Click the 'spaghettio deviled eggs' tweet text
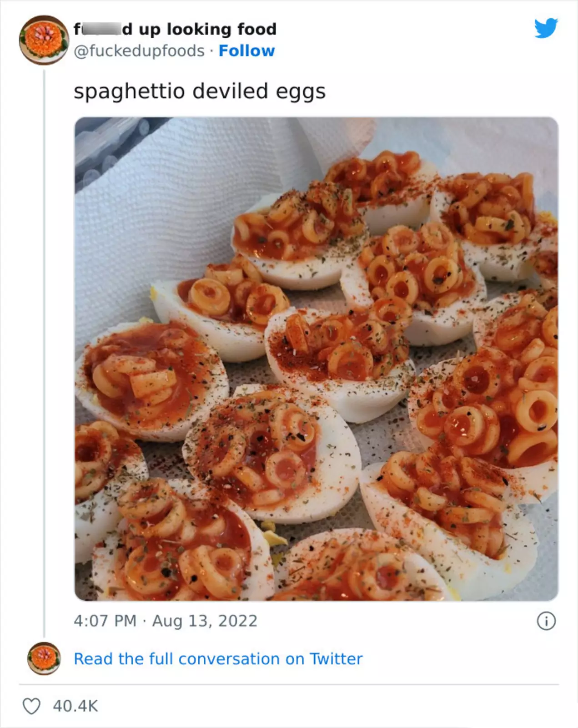 click(x=200, y=91)
